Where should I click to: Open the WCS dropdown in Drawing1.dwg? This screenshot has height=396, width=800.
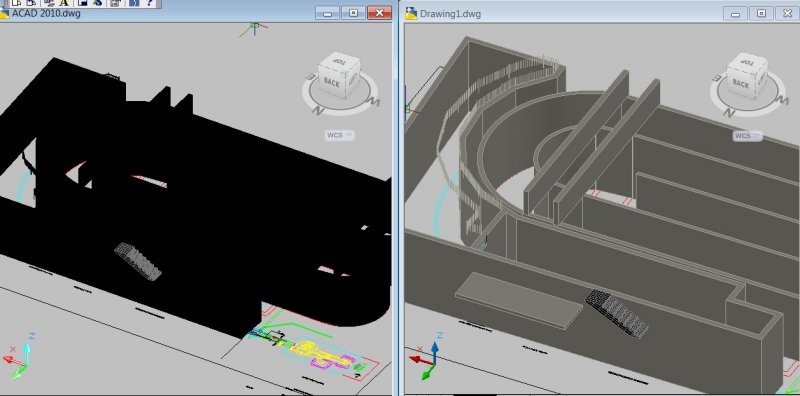tap(747, 136)
